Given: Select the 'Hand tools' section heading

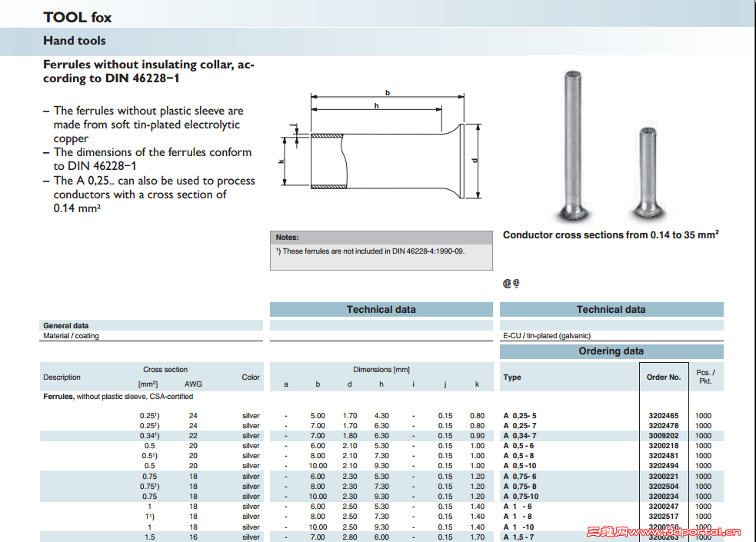Looking at the screenshot, I should tap(75, 41).
